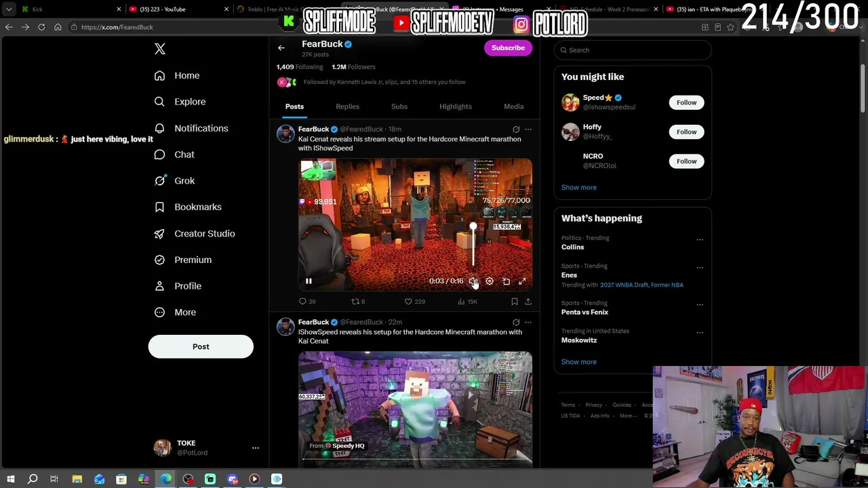The height and width of the screenshot is (488, 868).
Task: Open options for Enes trend
Action: tap(700, 268)
